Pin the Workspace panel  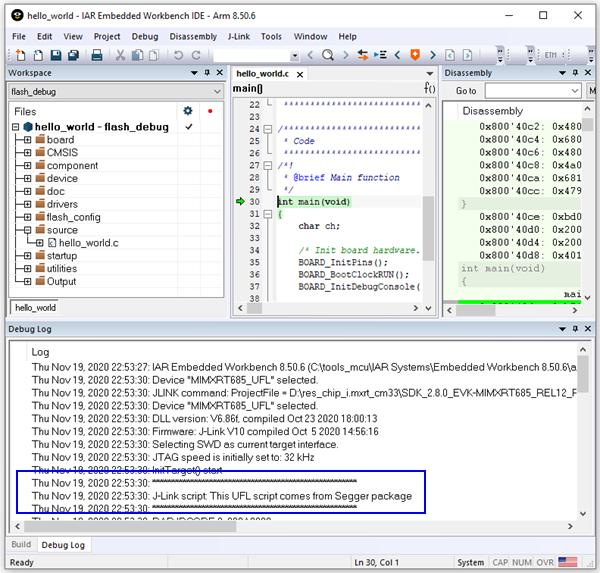click(207, 72)
